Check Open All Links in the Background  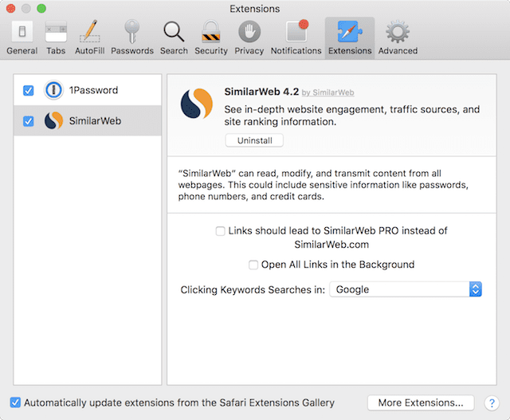[x=253, y=265]
